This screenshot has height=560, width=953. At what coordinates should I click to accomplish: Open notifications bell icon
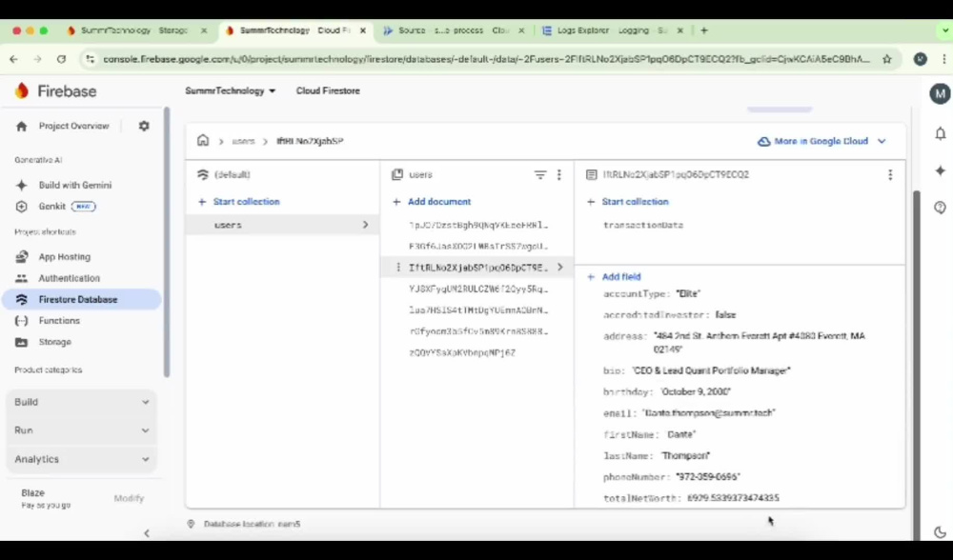941,133
